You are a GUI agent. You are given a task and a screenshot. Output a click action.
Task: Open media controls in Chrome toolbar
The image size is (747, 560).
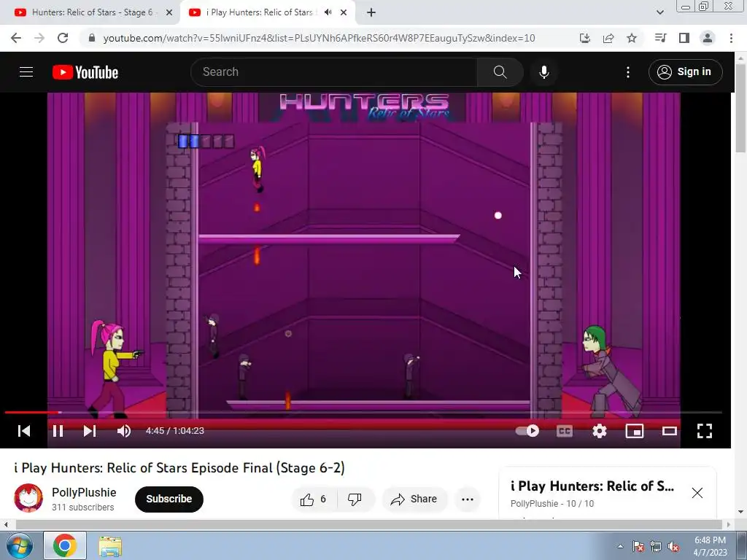point(660,38)
